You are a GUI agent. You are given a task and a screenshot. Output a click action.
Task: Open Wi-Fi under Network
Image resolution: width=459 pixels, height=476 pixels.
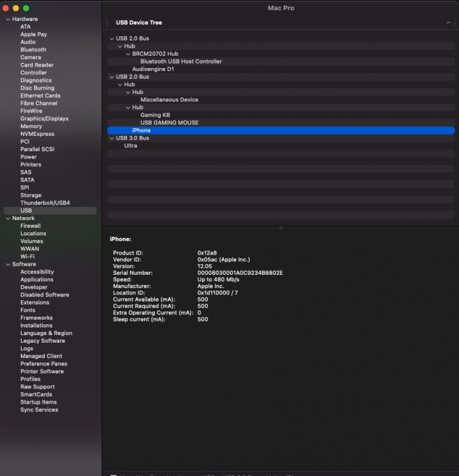coord(28,256)
